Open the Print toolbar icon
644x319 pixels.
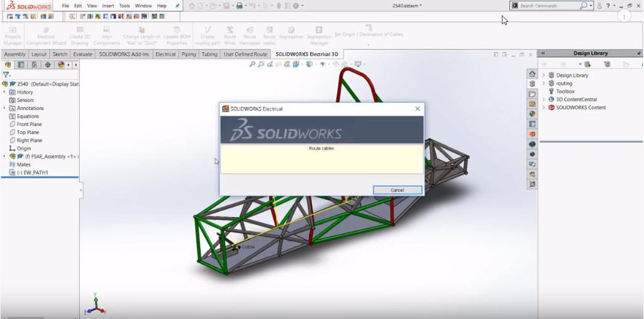[x=240, y=6]
